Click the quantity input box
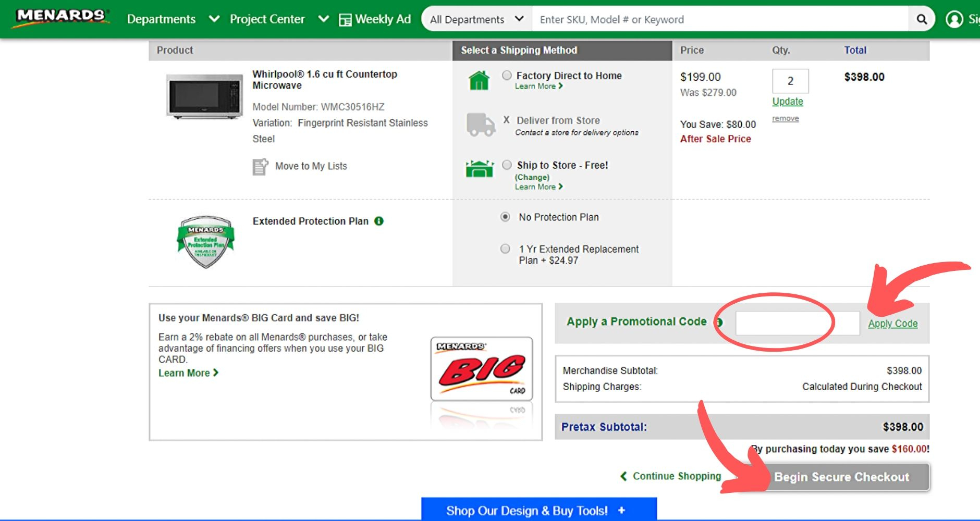980x521 pixels. (x=790, y=81)
